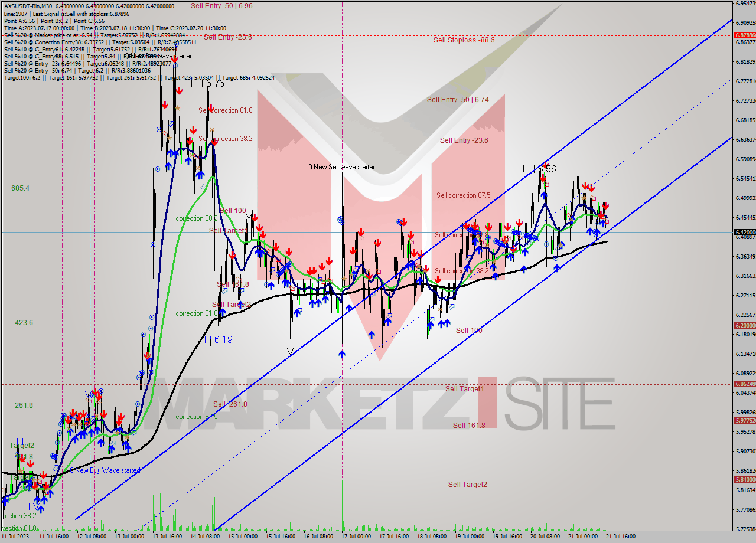
Task: Click the 'I I I 6.56' peak label
Action: click(x=540, y=169)
